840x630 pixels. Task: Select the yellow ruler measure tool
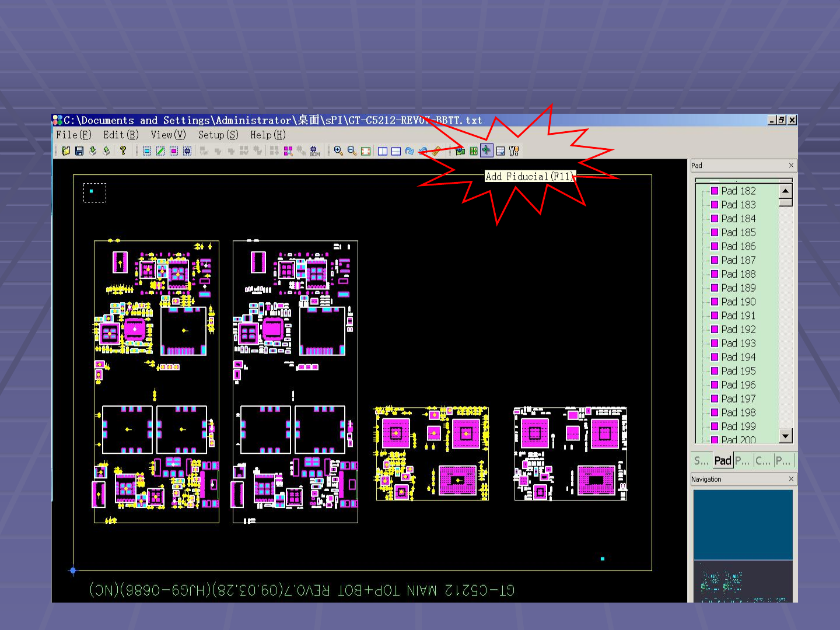tap(436, 151)
